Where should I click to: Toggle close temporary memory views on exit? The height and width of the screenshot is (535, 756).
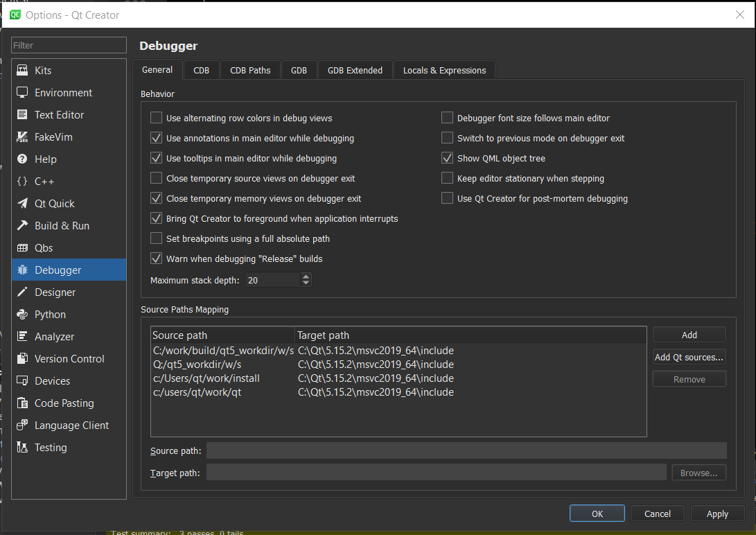coord(156,198)
